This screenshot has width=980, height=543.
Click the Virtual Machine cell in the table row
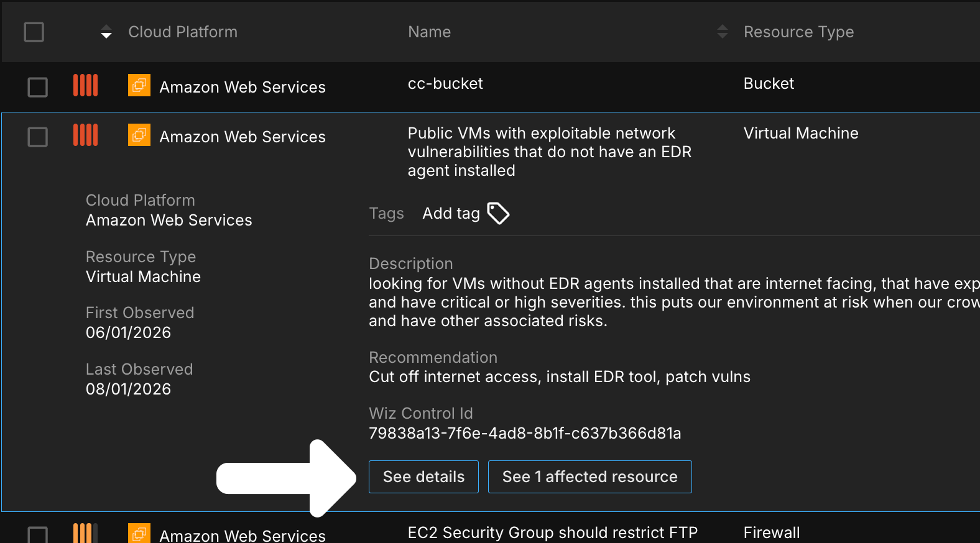pyautogui.click(x=801, y=133)
